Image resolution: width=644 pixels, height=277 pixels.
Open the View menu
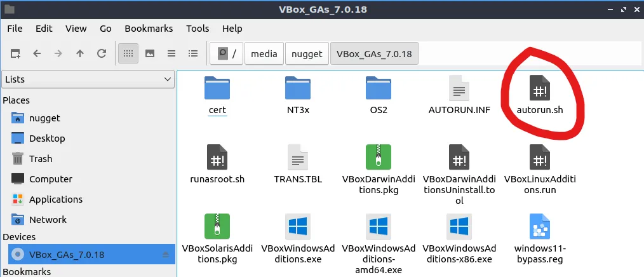pyautogui.click(x=76, y=29)
